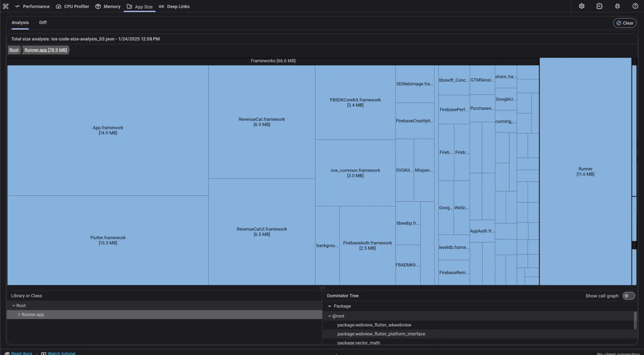
Task: Select the SVGKit framework block
Action: coord(405,170)
